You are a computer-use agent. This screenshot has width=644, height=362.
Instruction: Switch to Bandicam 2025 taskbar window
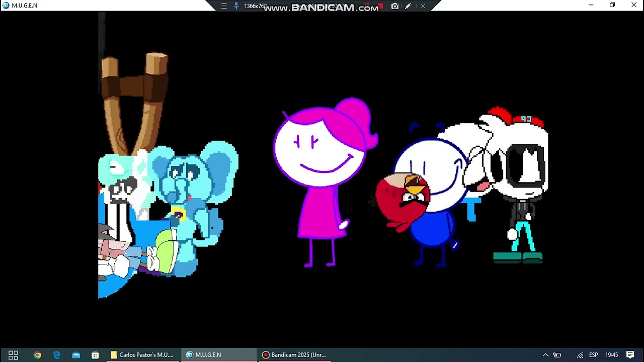point(294,355)
